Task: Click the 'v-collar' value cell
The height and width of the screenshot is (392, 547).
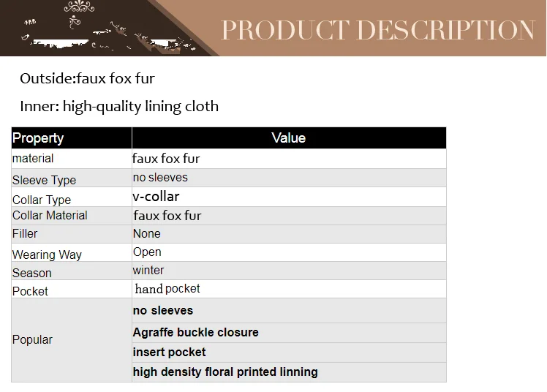Action: click(156, 196)
